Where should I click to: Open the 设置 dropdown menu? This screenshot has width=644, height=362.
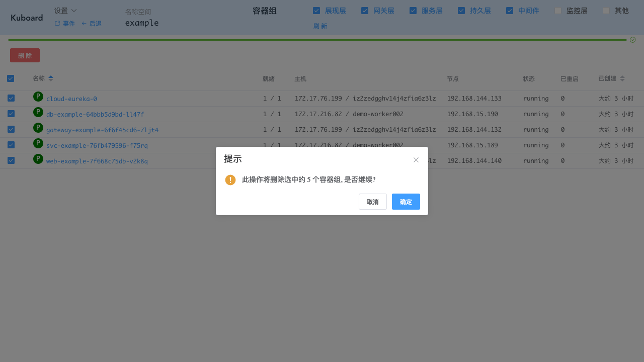64,10
